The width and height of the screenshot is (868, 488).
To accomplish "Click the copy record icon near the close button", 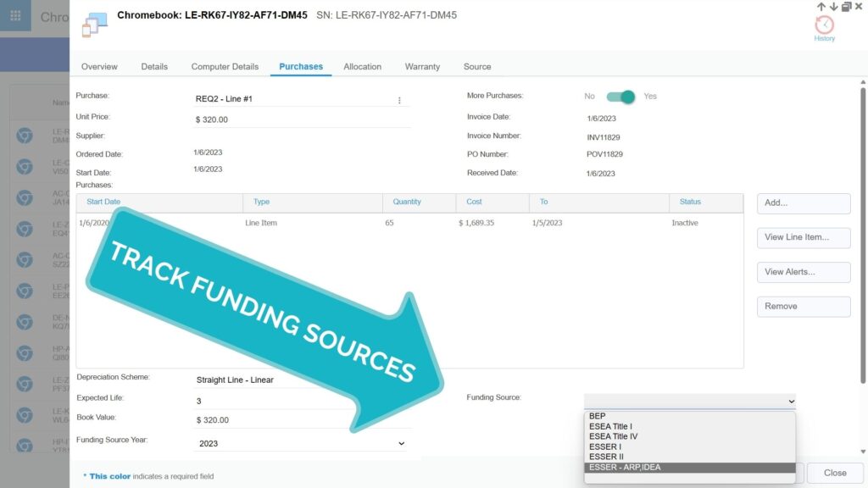I will pos(845,6).
